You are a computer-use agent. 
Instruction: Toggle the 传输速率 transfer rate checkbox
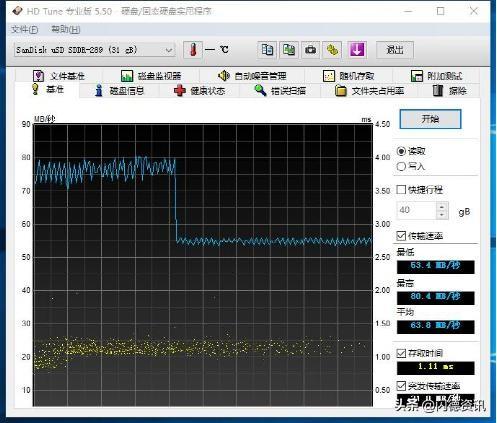pyautogui.click(x=401, y=236)
